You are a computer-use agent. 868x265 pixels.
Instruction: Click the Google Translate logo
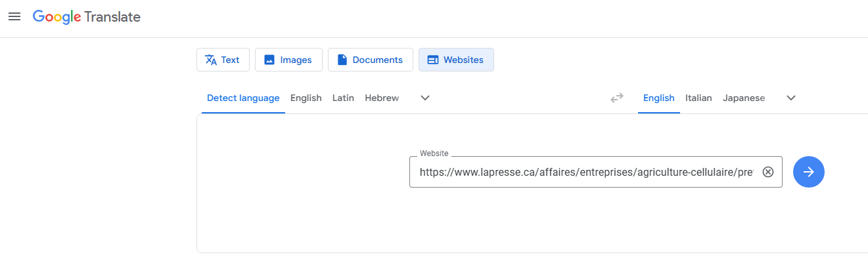(x=87, y=17)
